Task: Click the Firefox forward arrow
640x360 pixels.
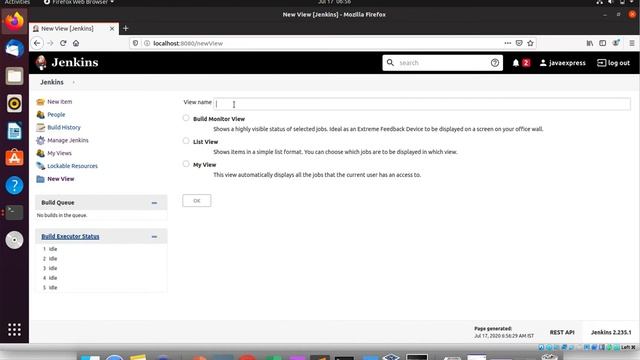Action: [x=50, y=43]
